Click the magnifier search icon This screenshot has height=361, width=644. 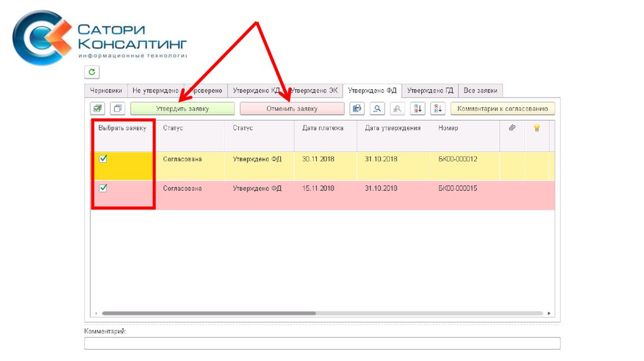pyautogui.click(x=377, y=109)
